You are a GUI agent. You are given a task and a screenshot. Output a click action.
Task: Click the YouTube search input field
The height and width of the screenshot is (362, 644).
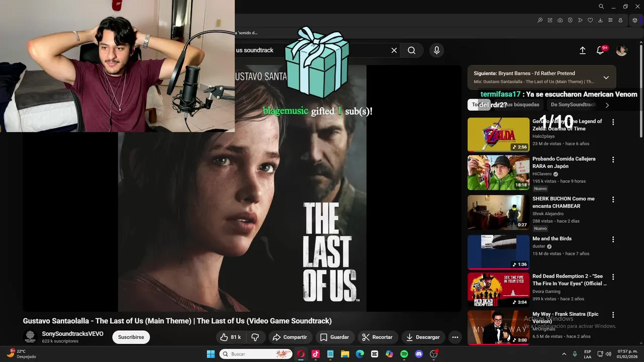pos(311,50)
